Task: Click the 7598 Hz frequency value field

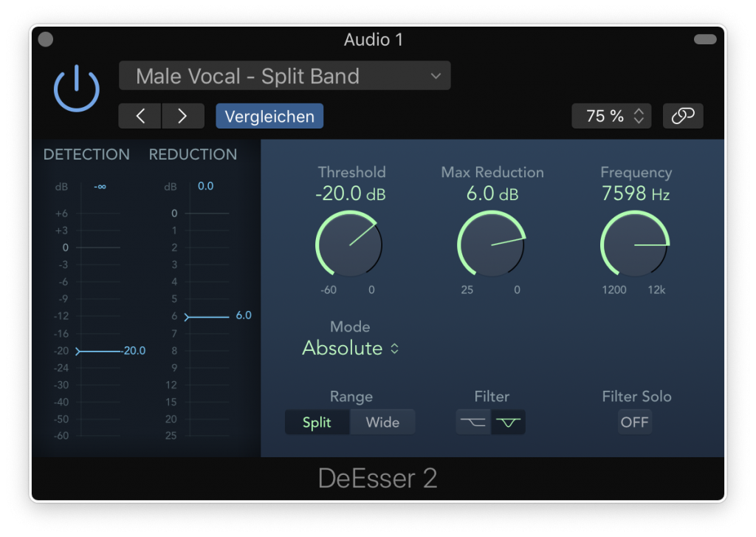Action: click(636, 194)
